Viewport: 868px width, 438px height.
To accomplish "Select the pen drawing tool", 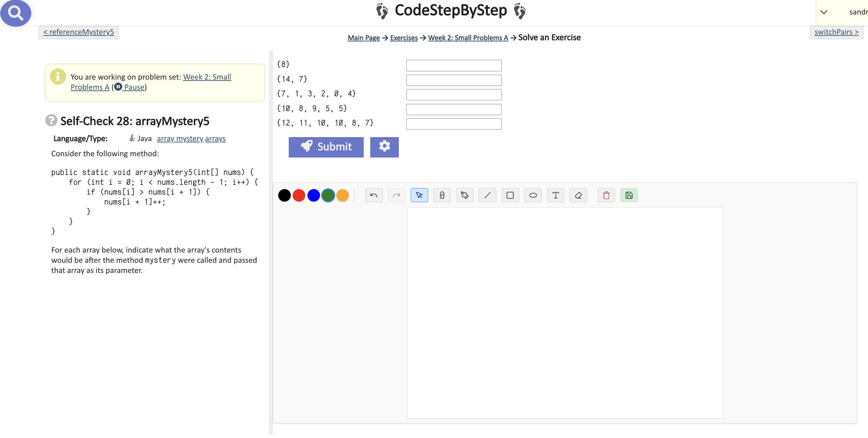I will [x=464, y=195].
